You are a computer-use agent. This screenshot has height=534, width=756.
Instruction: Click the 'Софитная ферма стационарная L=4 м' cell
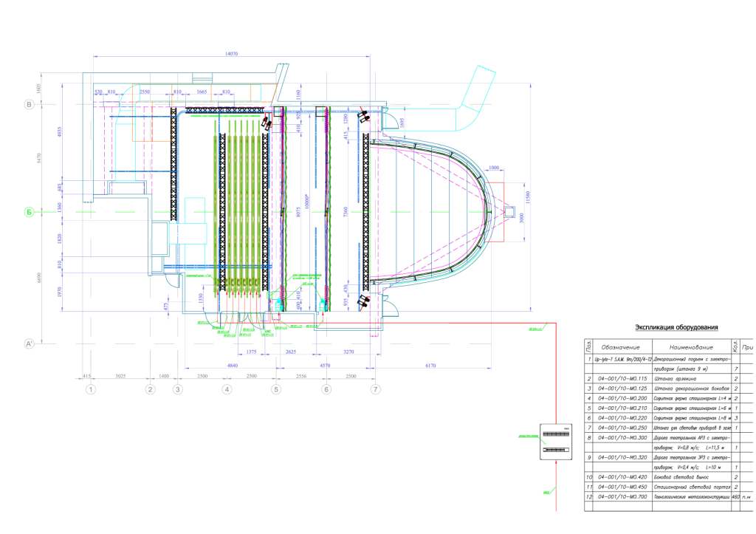coord(692,398)
